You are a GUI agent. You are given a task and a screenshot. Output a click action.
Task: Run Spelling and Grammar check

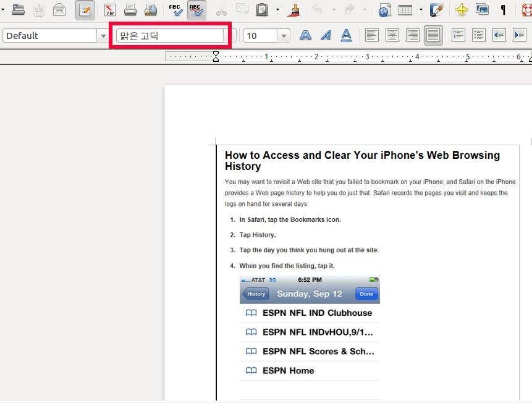176,10
